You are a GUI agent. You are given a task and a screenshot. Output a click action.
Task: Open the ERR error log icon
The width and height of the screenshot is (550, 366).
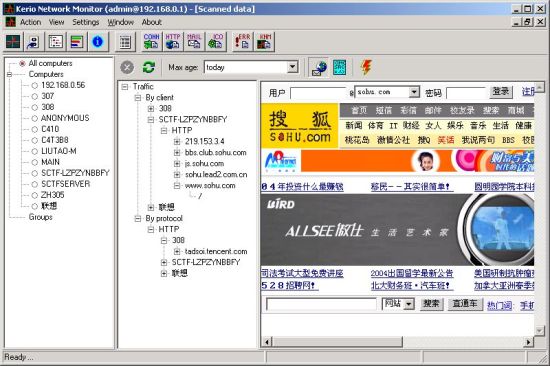click(x=242, y=41)
